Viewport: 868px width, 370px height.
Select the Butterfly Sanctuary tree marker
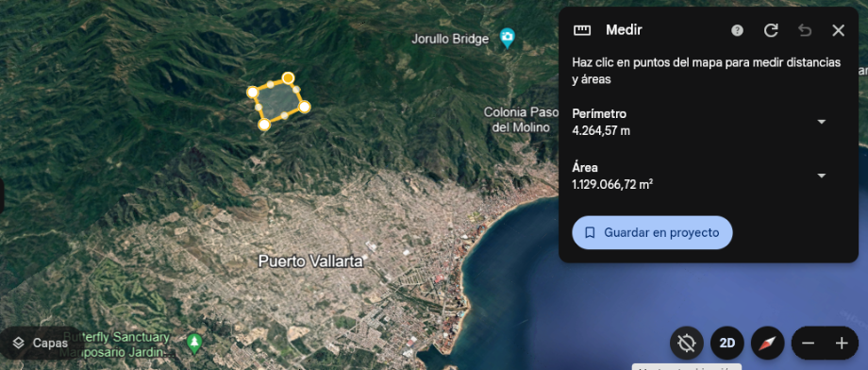pos(193,344)
